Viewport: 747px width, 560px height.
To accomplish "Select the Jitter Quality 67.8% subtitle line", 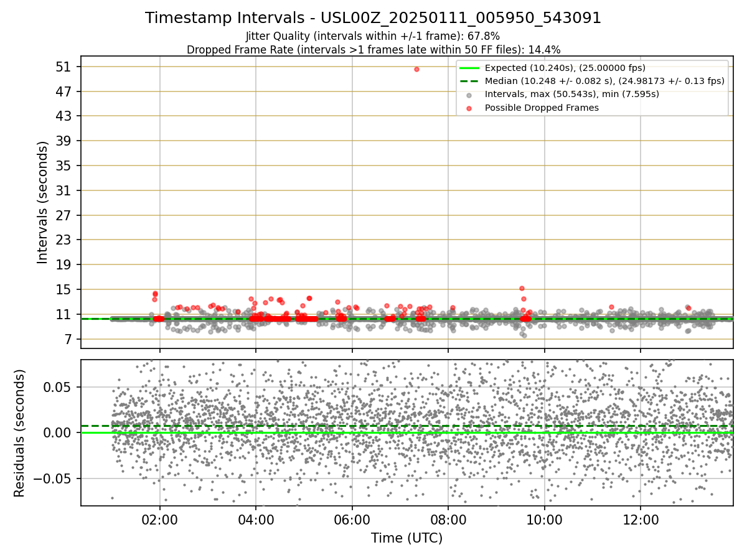I will [x=373, y=36].
